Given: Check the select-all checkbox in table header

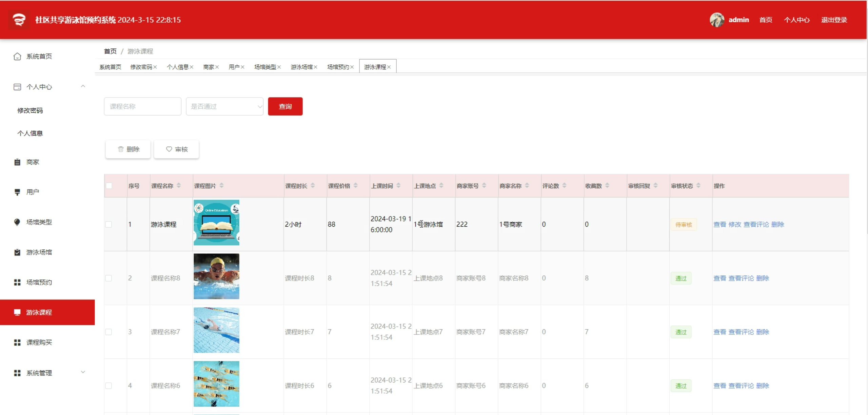Looking at the screenshot, I should (109, 186).
